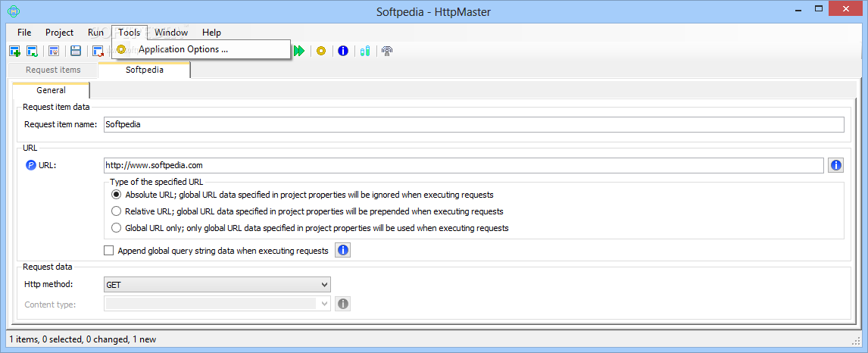This screenshot has width=868, height=353.
Task: Open the Content type dropdown
Action: coord(217,303)
